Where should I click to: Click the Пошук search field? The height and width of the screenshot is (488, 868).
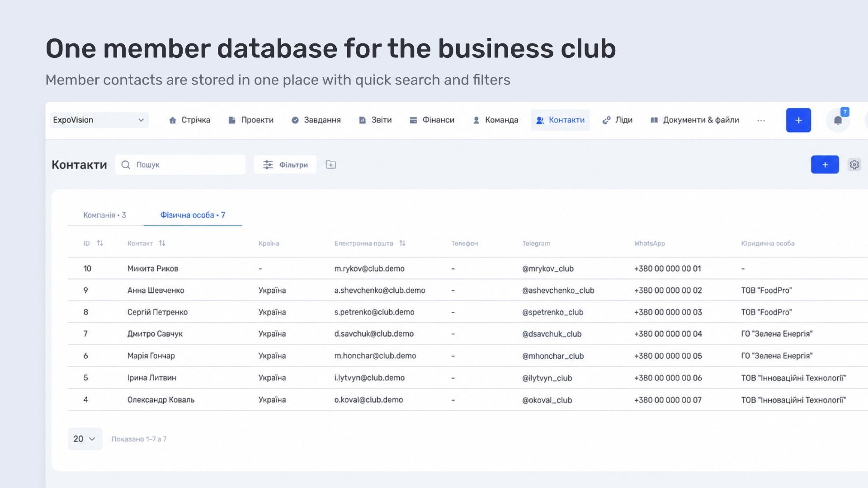coord(180,165)
